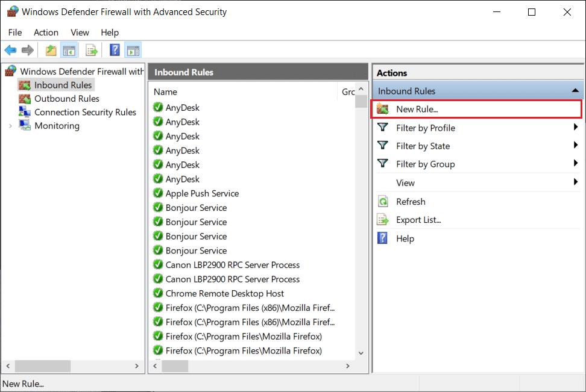Screen dimensions: 586x392
Task: Open the Filter by Group submenu
Action: (x=425, y=164)
